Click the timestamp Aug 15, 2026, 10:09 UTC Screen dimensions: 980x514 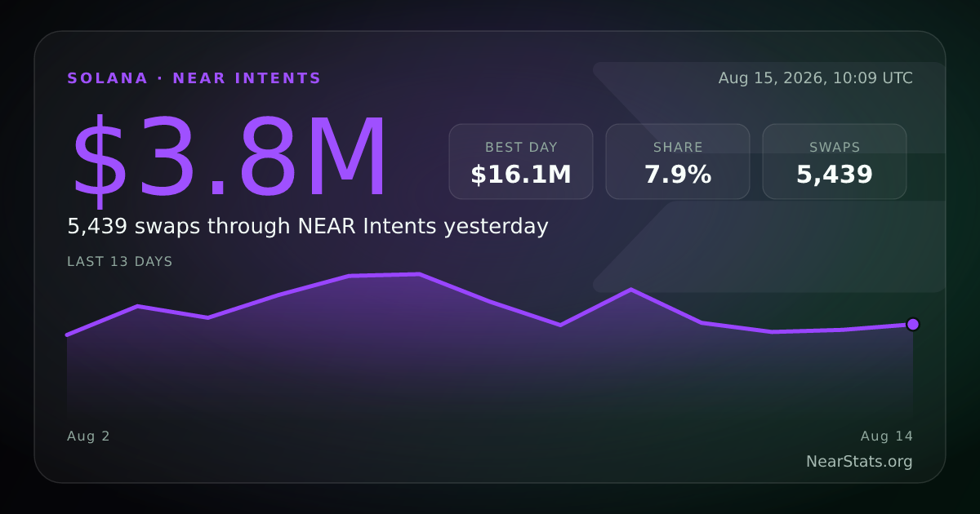coord(816,78)
